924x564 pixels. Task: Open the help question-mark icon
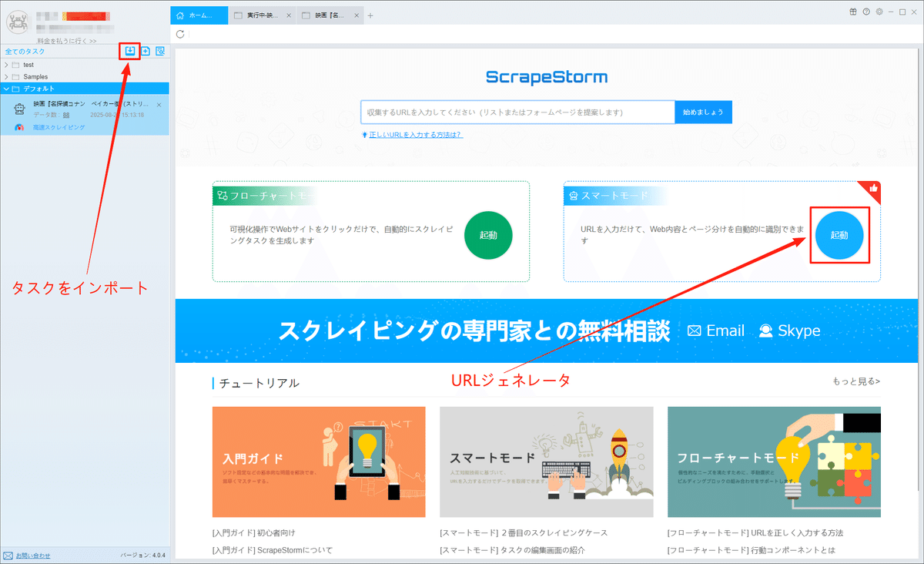[x=866, y=12]
